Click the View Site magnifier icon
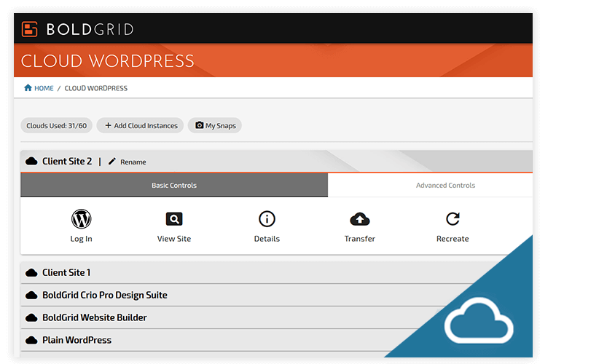The image size is (607, 364). click(x=174, y=219)
